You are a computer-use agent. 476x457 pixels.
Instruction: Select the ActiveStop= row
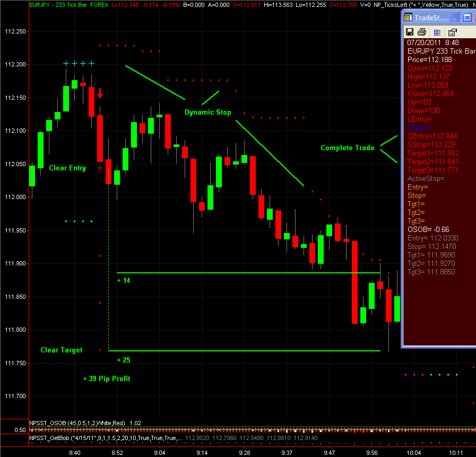click(426, 178)
